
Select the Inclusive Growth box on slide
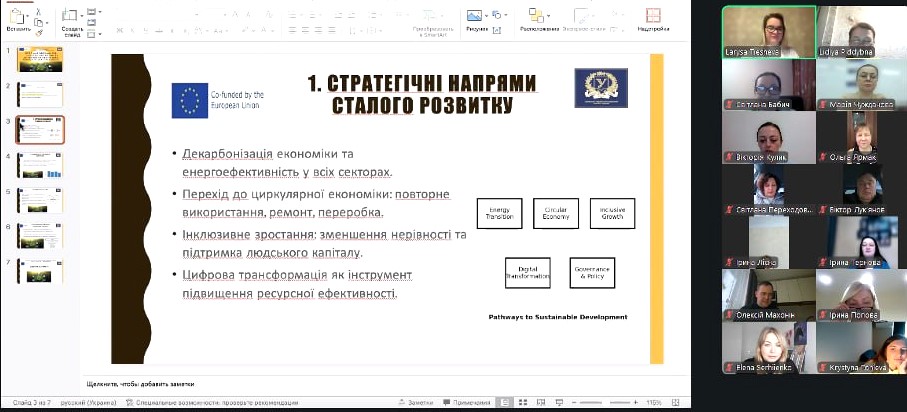[x=612, y=213]
